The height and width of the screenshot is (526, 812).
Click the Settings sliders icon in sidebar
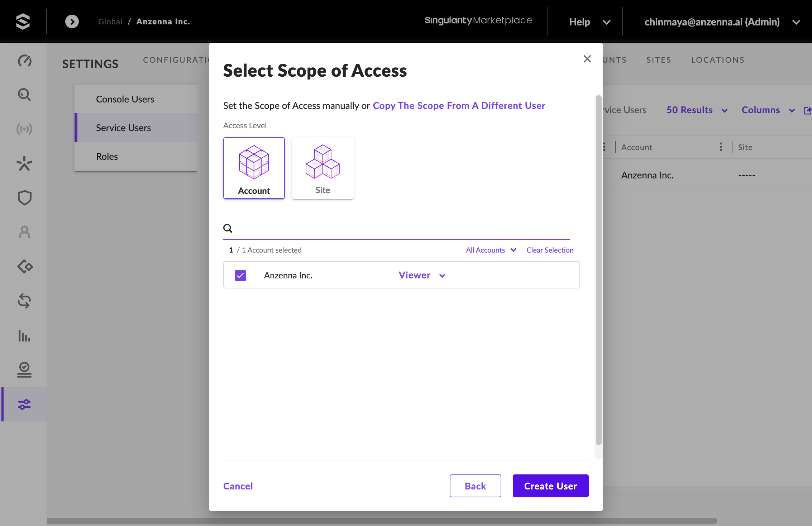24,404
